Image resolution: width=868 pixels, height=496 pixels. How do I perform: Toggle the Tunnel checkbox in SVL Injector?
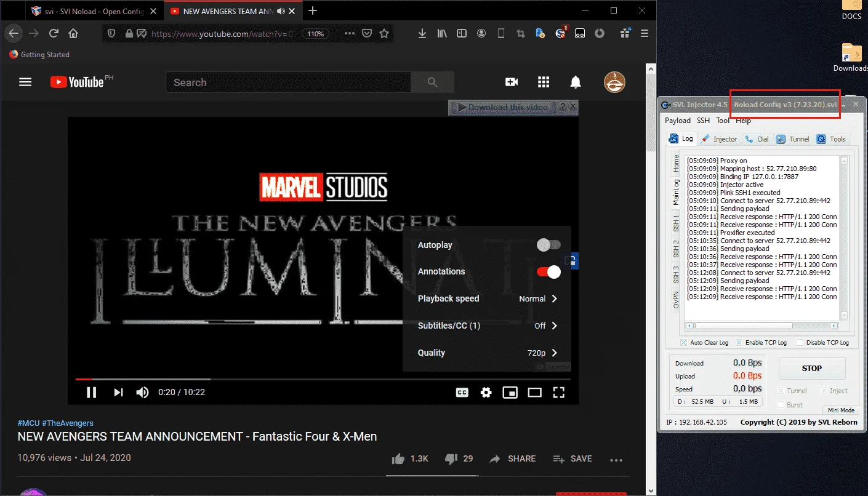(781, 391)
